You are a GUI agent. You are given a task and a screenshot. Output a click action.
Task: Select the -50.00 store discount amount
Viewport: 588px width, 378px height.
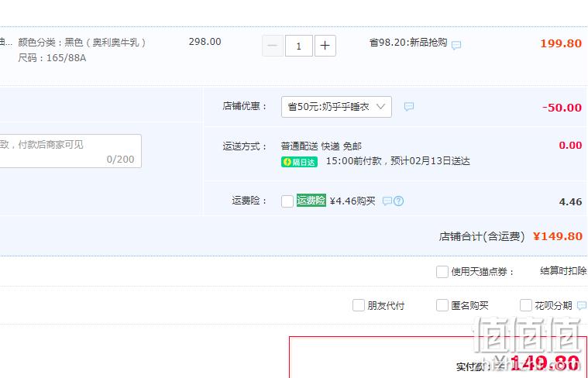[562, 108]
